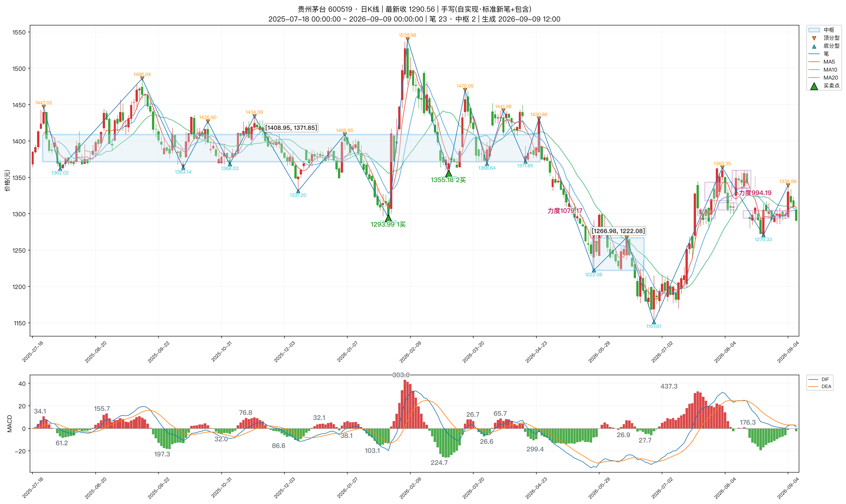
Task: Click the 1363.14 trough price label
Action: (183, 172)
